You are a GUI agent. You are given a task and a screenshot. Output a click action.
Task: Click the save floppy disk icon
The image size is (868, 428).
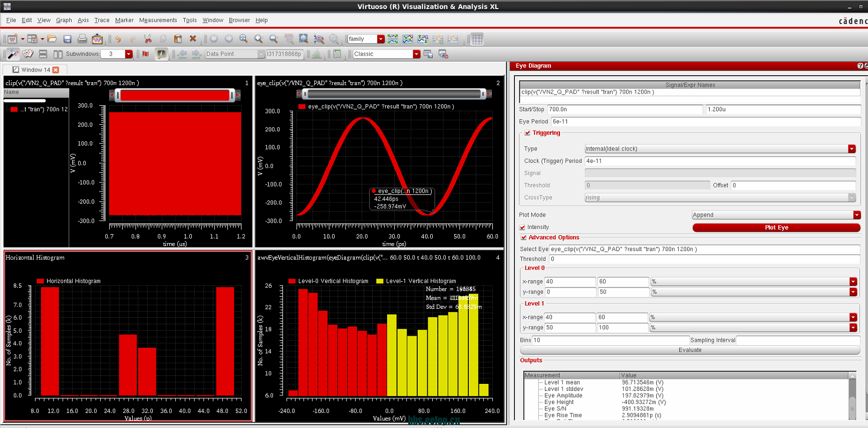(x=67, y=39)
